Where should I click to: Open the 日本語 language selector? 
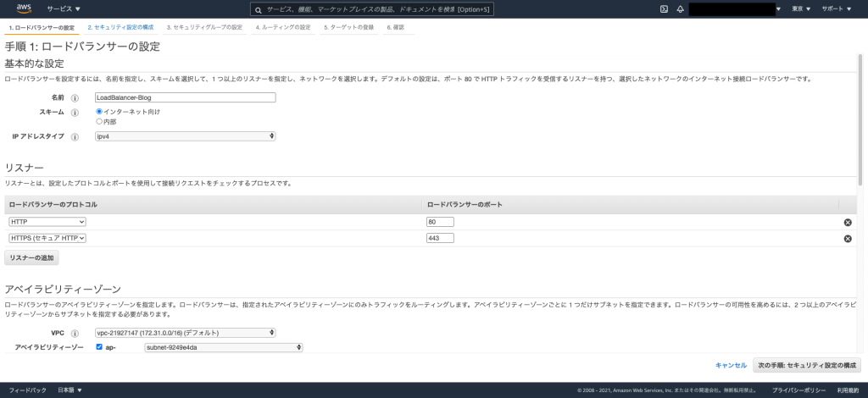click(x=70, y=390)
